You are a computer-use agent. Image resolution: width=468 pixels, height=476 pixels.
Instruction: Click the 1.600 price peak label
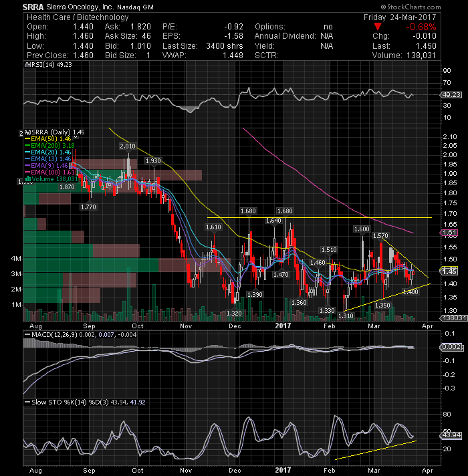[362, 229]
